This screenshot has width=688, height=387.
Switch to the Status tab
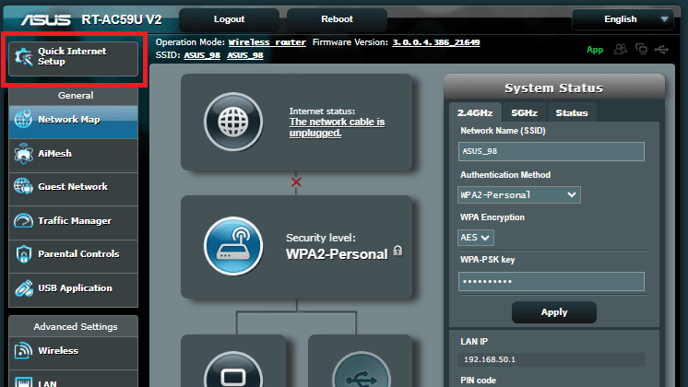[572, 113]
